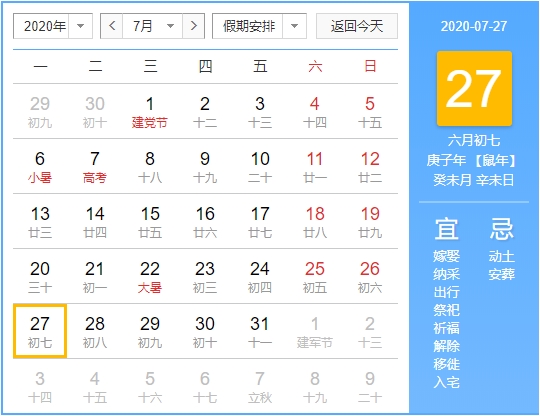Select June 29 grayed date
The image size is (540, 416).
pos(40,112)
